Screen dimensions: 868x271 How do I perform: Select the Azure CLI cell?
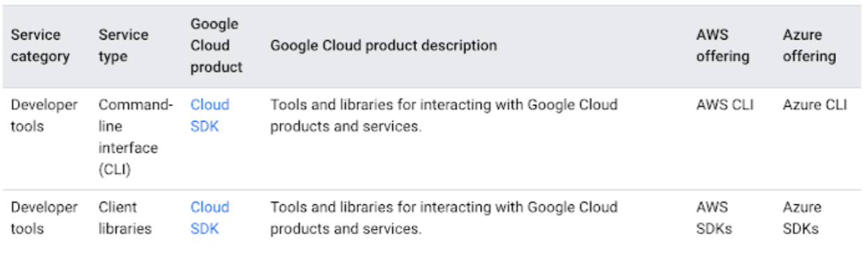[815, 106]
